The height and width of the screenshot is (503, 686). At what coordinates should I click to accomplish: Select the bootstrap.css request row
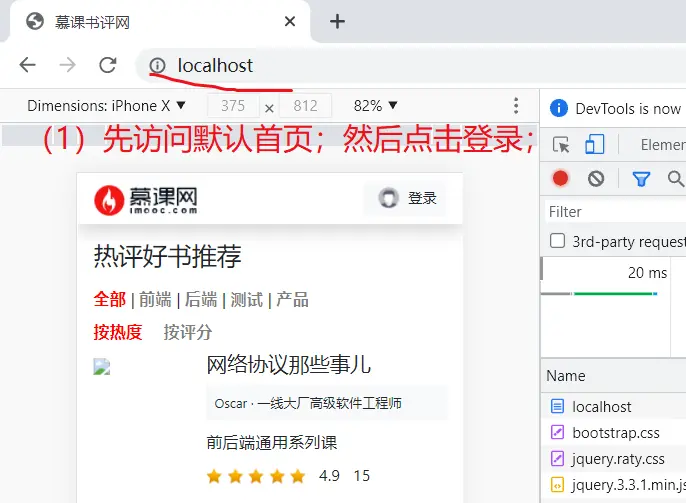pos(614,433)
